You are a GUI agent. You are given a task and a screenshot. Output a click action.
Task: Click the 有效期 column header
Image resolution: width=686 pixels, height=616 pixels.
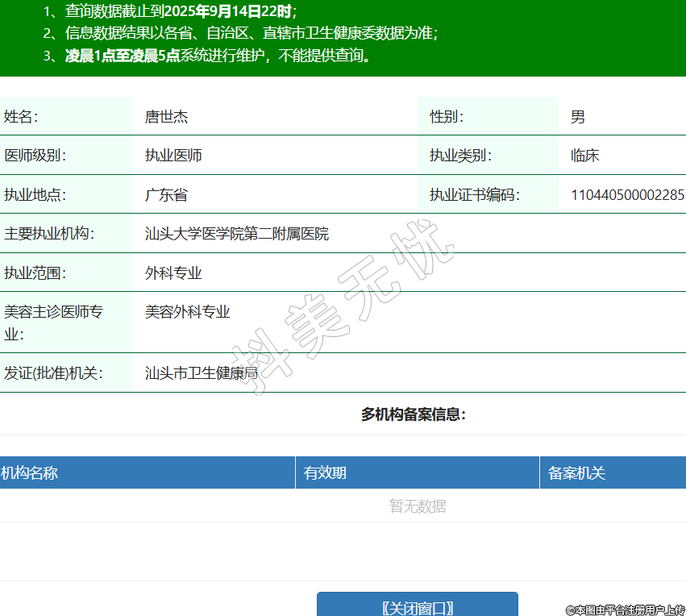[x=325, y=473]
